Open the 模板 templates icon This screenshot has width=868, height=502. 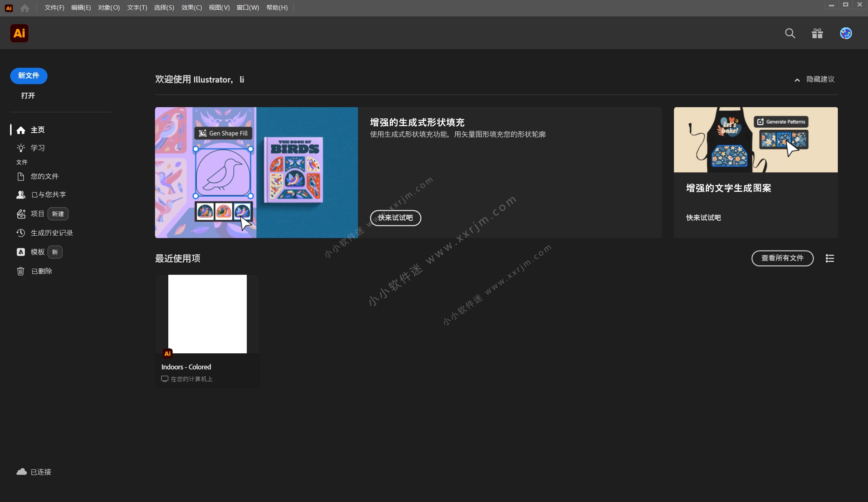click(x=21, y=252)
